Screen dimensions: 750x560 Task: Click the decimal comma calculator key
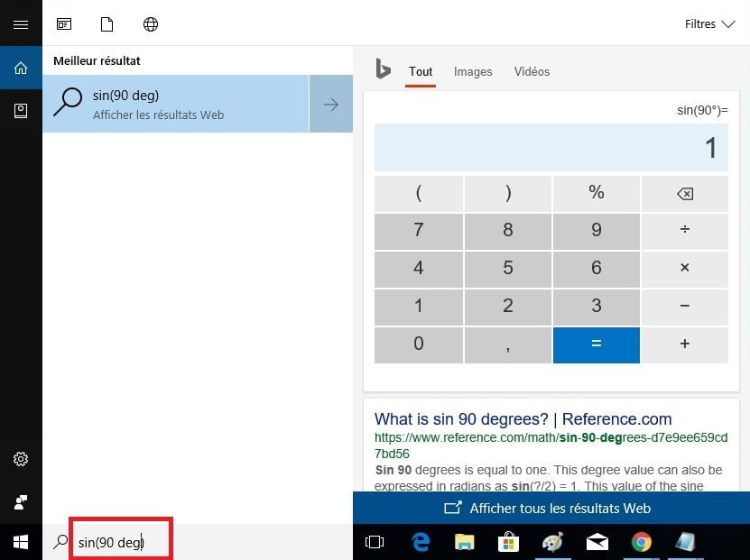click(x=508, y=345)
